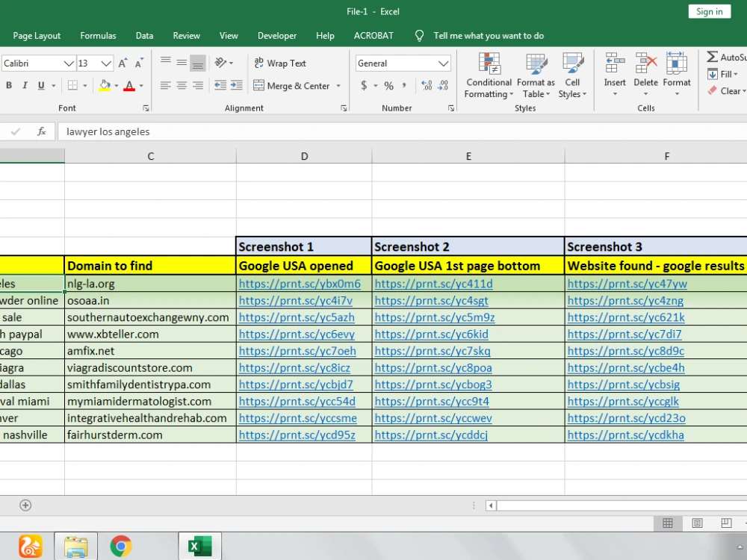Screen dimensions: 747x560
Task: Apply Percent Style format
Action: pyautogui.click(x=388, y=86)
